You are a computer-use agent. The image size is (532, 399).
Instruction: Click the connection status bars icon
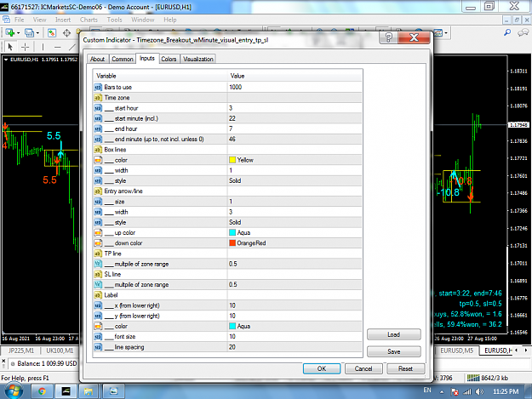pos(473,378)
